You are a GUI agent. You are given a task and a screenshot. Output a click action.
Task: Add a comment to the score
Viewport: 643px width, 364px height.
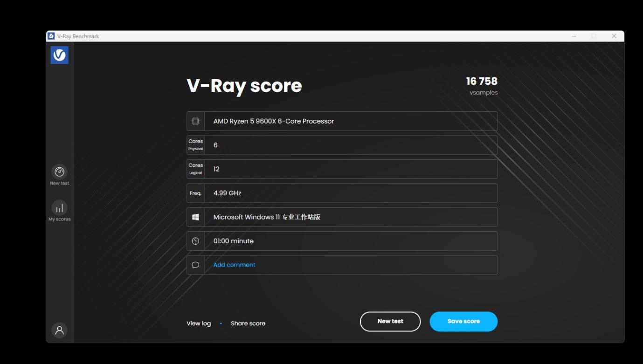pos(234,265)
